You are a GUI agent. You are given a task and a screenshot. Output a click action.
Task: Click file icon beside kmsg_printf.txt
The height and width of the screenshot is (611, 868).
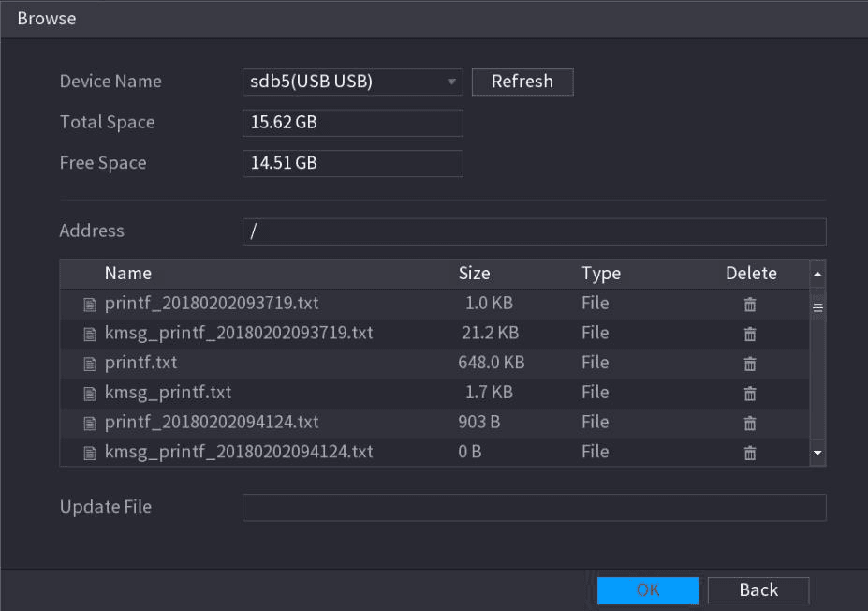pyautogui.click(x=90, y=394)
